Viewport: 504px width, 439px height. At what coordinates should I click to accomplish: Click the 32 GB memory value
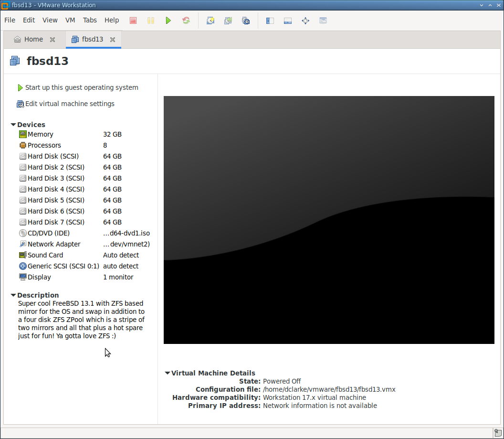coord(112,134)
